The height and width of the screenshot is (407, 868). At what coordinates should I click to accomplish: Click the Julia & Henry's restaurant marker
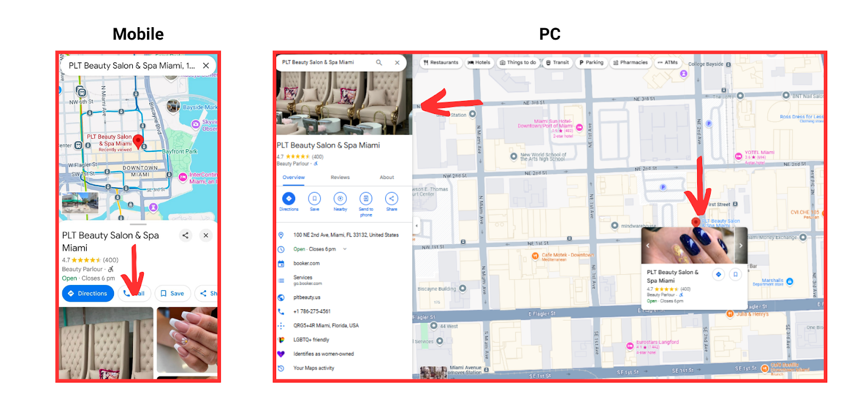click(730, 314)
